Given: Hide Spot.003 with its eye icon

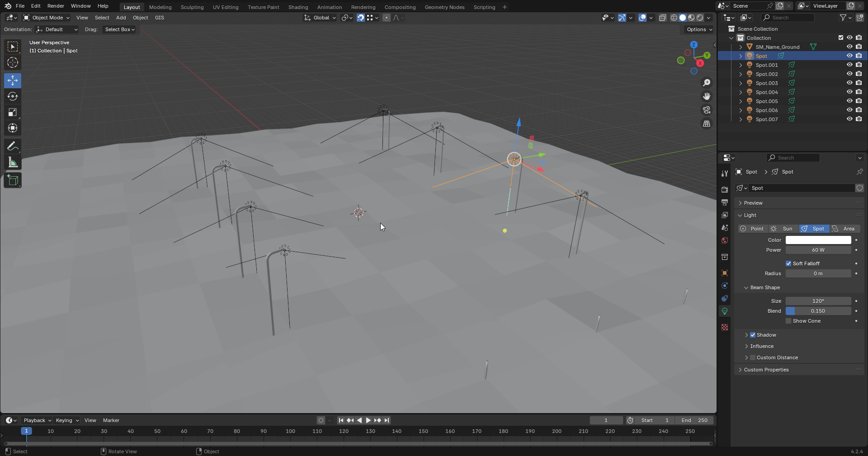Looking at the screenshot, I should pyautogui.click(x=849, y=83).
